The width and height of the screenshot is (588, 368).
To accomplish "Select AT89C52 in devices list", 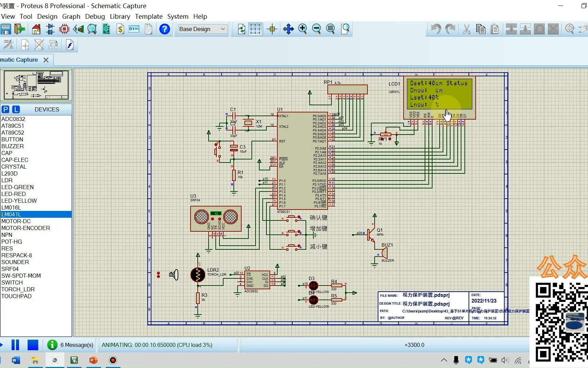I will [x=36, y=133].
